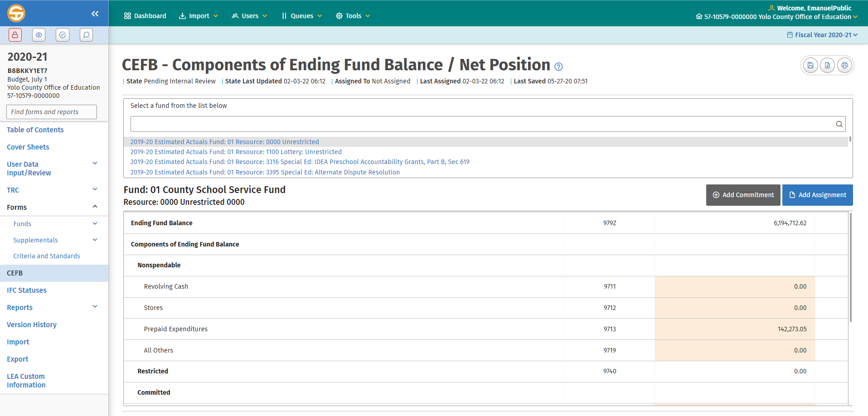Select the Lottery: Unrestricted fund link
Image resolution: width=868 pixels, height=416 pixels.
pos(236,151)
